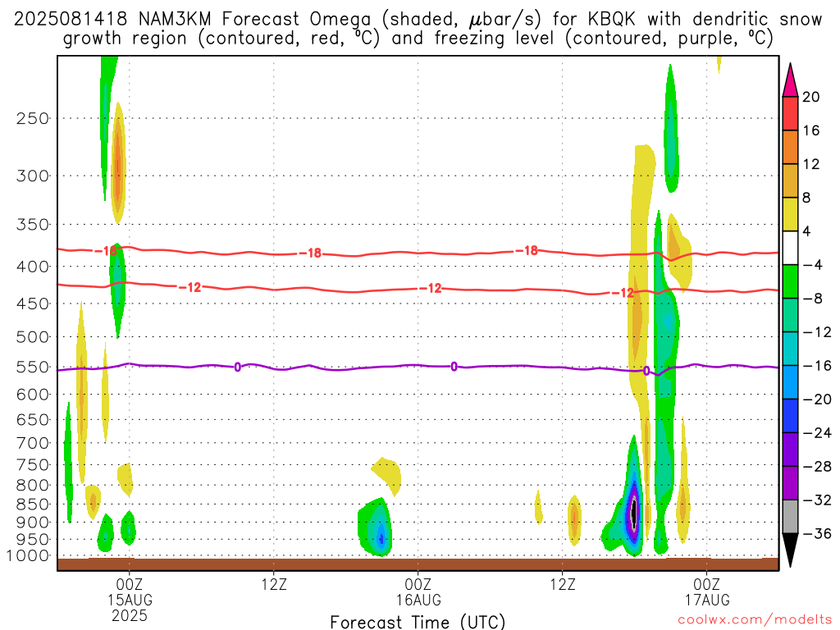Click the black omega core near 900 hPa
The width and height of the screenshot is (840, 630).
(x=634, y=514)
